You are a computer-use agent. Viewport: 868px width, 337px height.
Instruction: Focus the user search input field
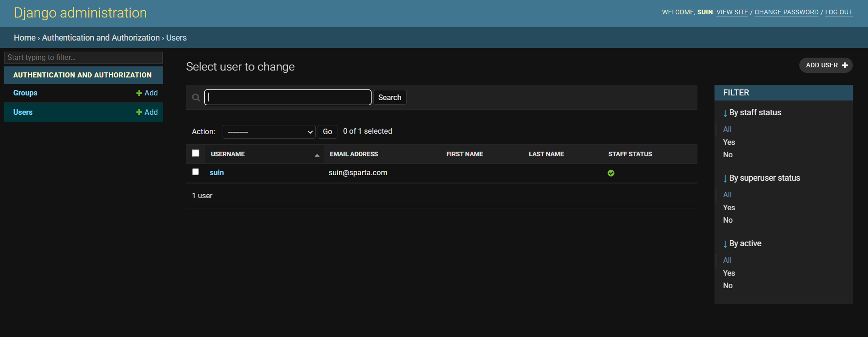pyautogui.click(x=288, y=97)
